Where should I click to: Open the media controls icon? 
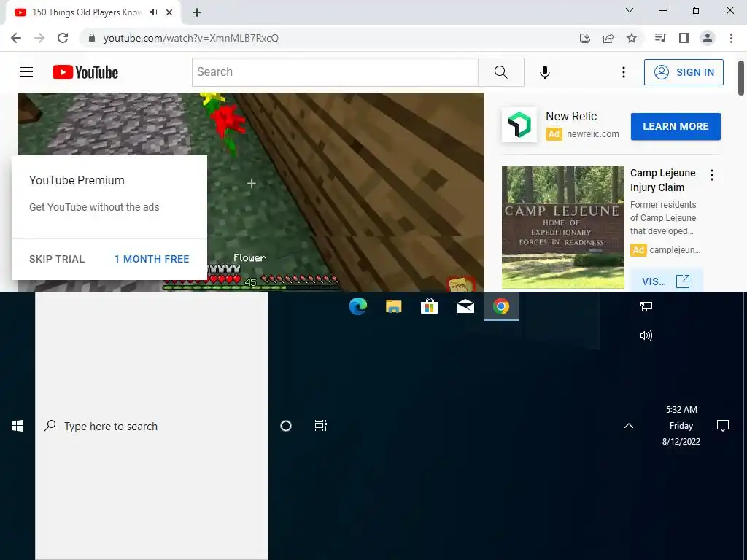click(x=660, y=38)
